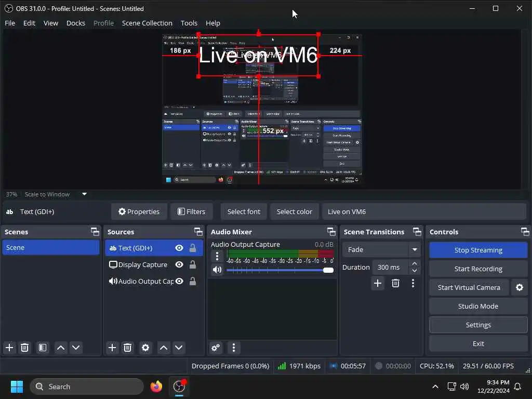The image size is (532, 399).
Task: Open the Tools menu
Action: (x=189, y=23)
